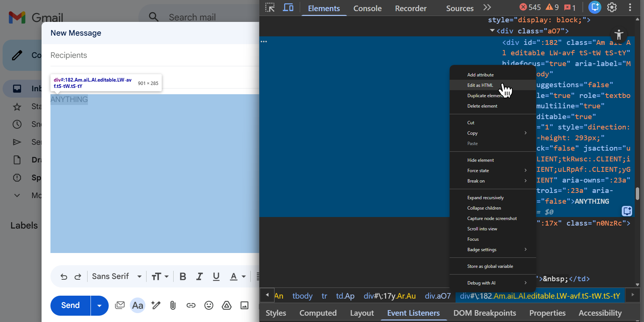Select Collapse children menu entry
Image resolution: width=644 pixels, height=322 pixels.
[x=493, y=208]
